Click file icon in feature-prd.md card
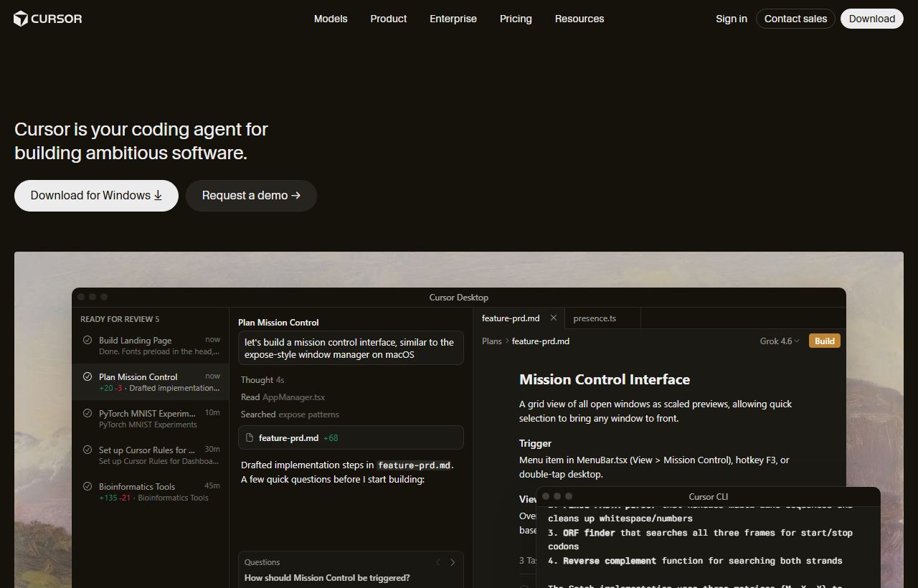This screenshot has height=588, width=918. tap(250, 437)
